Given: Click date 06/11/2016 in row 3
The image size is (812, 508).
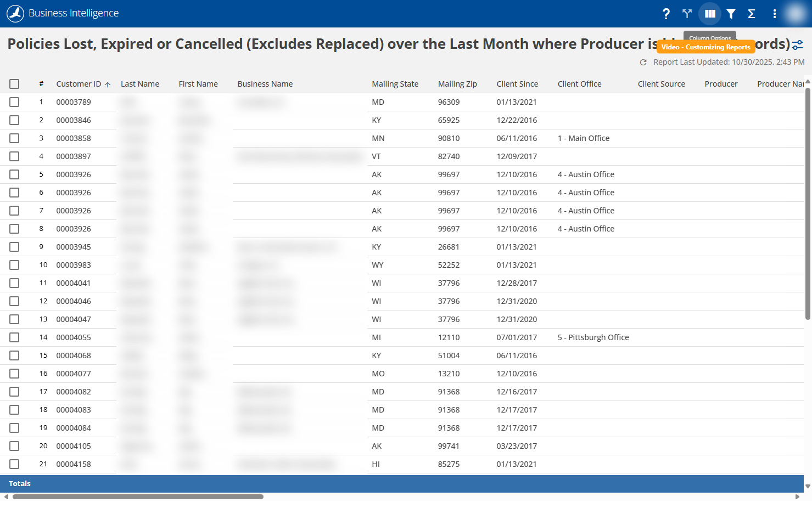Looking at the screenshot, I should (517, 138).
